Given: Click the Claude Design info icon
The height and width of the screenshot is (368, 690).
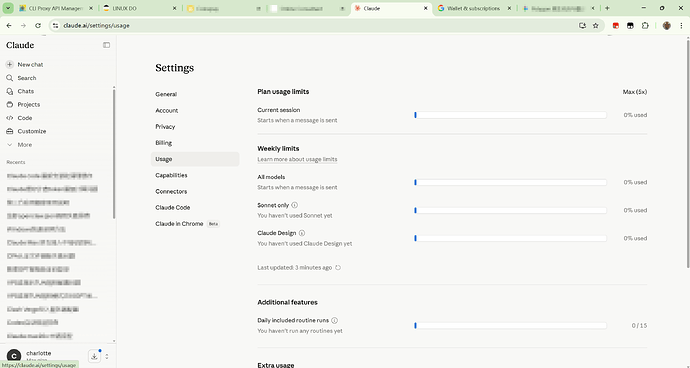Looking at the screenshot, I should point(302,233).
